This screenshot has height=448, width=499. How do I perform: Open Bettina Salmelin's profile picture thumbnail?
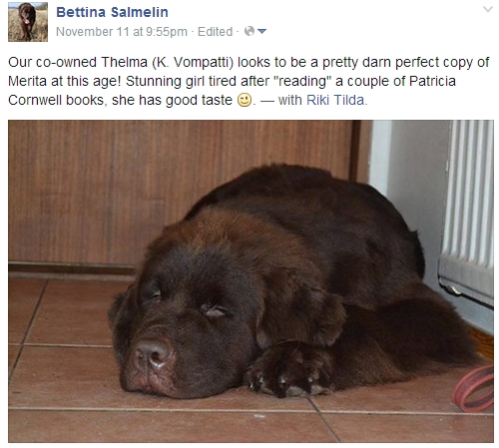28,22
